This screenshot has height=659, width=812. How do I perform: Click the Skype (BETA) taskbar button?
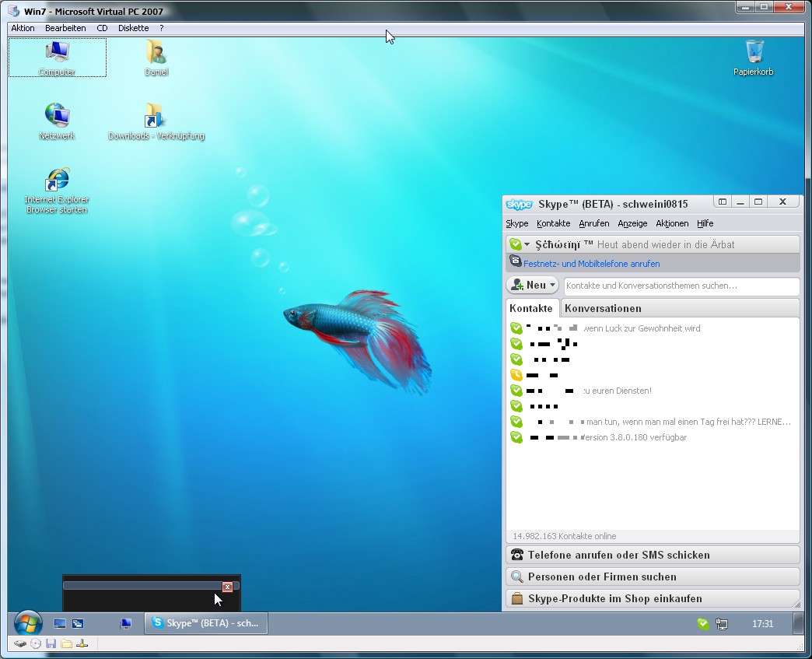click(206, 623)
